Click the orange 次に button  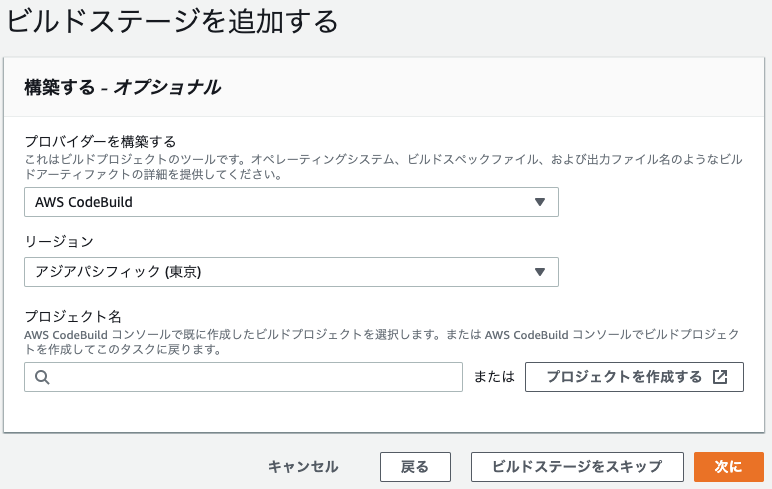point(729,467)
